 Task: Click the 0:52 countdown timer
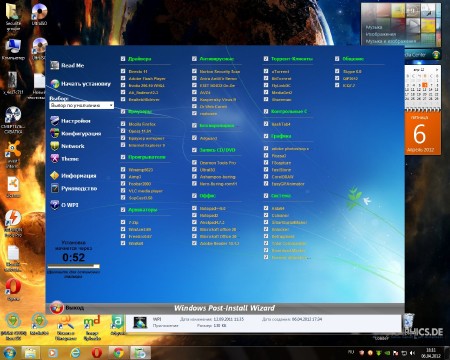(74, 257)
